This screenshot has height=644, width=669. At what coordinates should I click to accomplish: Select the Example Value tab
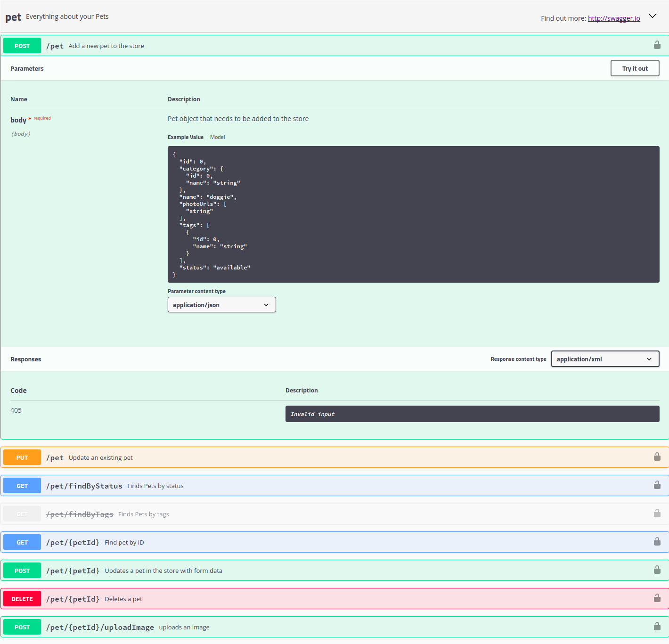[186, 137]
